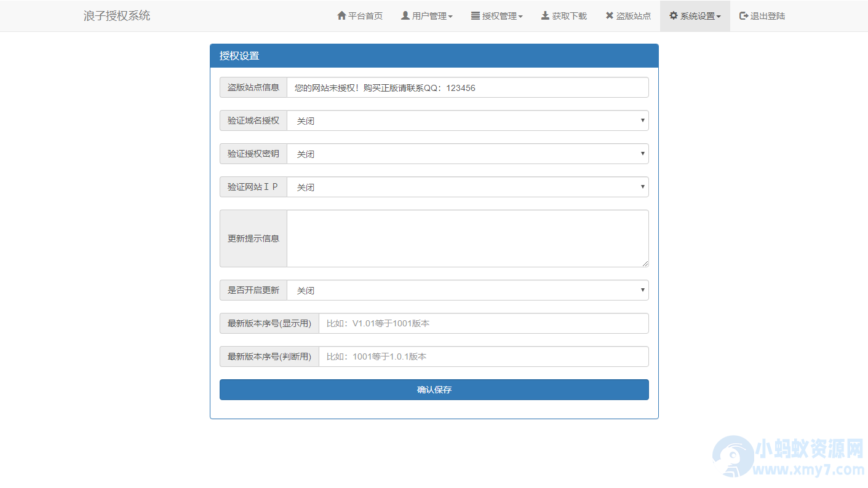Image resolution: width=868 pixels, height=488 pixels.
Task: Click the X icon beside 盗版站点
Action: pos(609,16)
